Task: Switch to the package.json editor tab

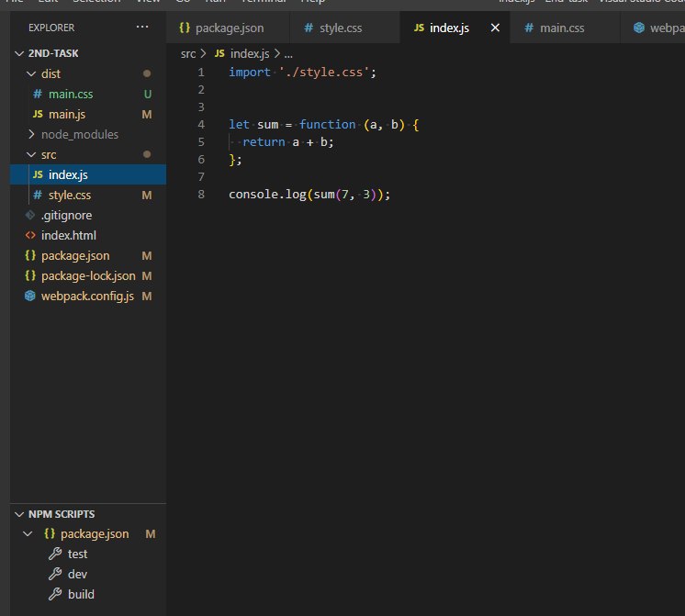Action: (228, 28)
